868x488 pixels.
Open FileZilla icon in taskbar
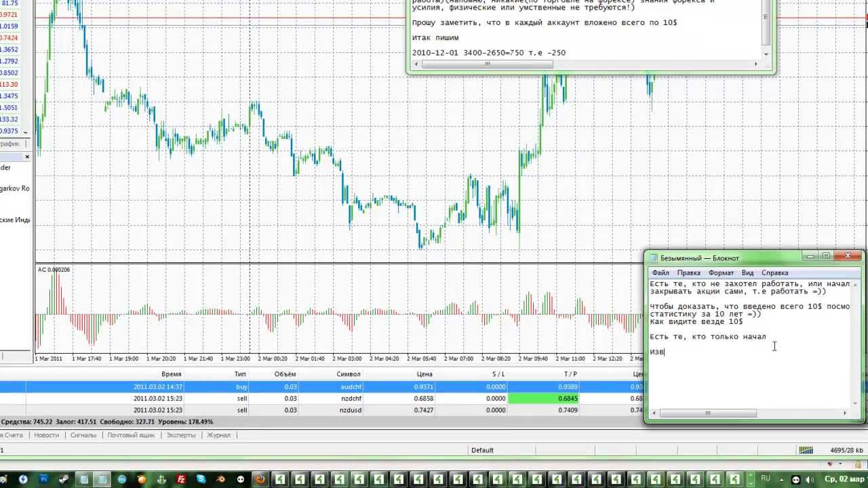pos(181,479)
